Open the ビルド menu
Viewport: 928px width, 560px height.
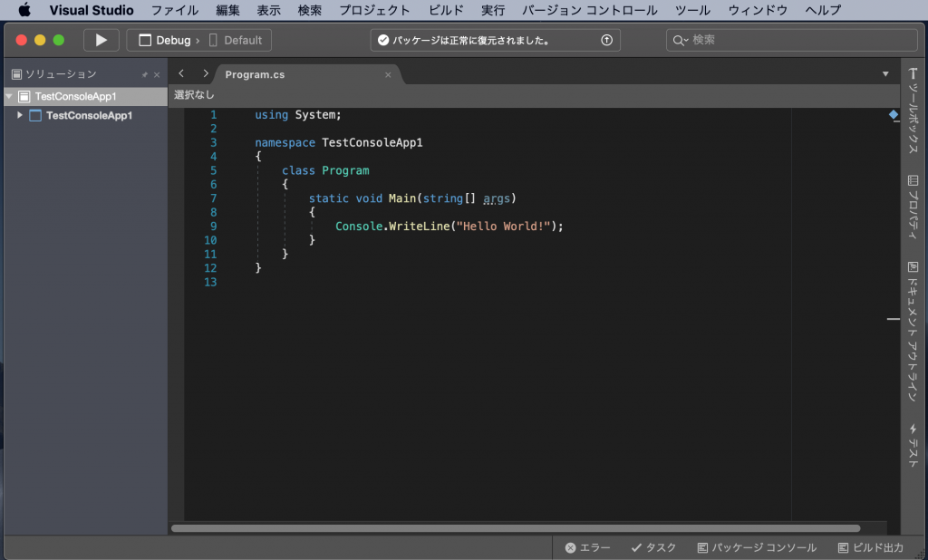point(446,10)
